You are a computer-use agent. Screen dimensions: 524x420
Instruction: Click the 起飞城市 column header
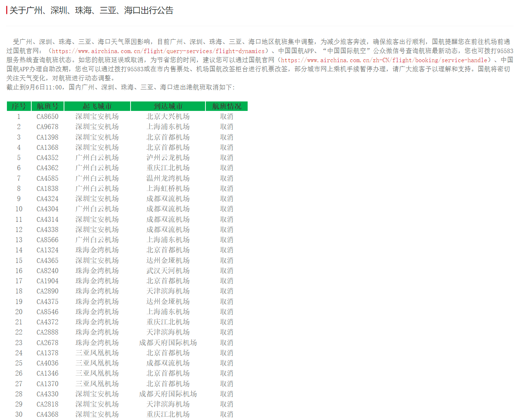97,106
